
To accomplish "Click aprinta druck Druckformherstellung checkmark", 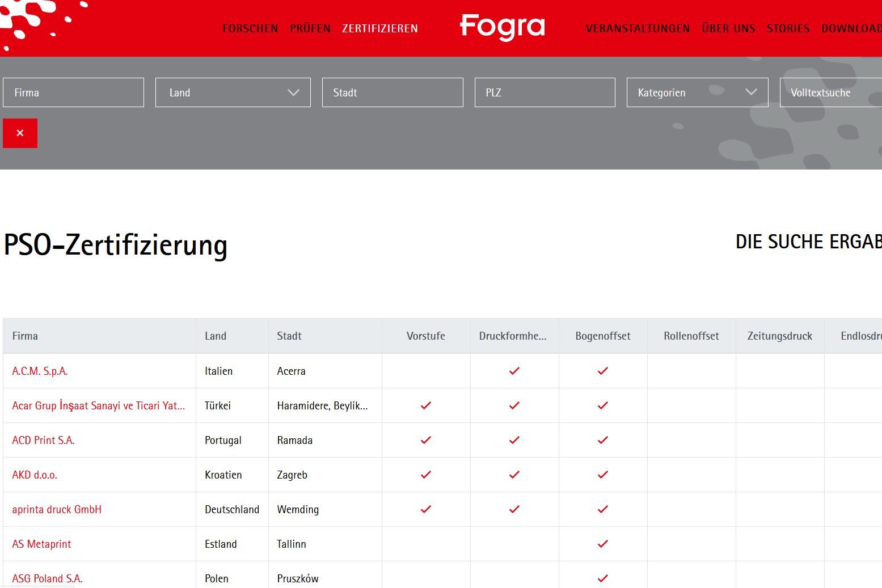I will click(514, 509).
